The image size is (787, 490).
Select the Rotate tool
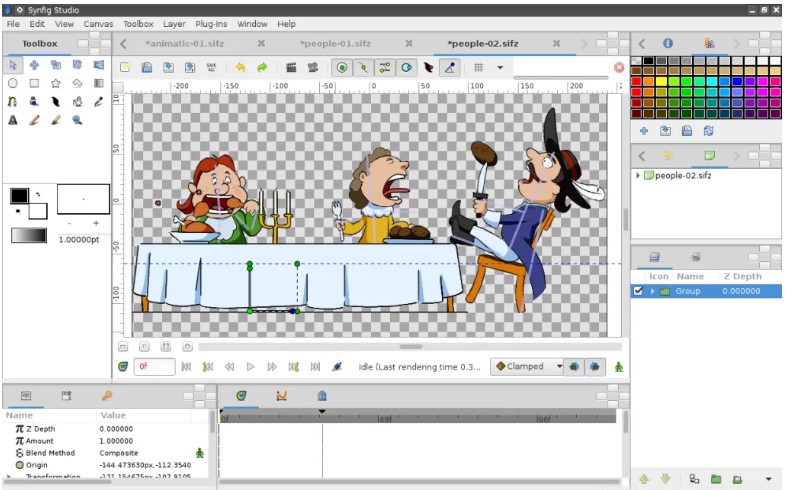(x=77, y=65)
